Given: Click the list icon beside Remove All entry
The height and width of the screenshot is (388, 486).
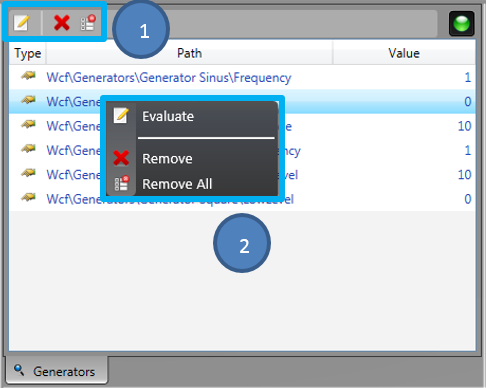Looking at the screenshot, I should (121, 183).
